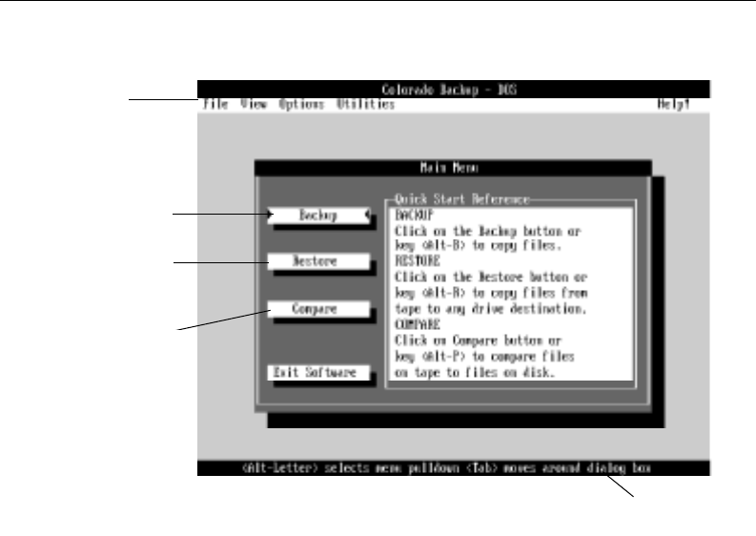Click the 'on tape to files on disk.' line
The image size is (756, 536).
[x=475, y=373]
